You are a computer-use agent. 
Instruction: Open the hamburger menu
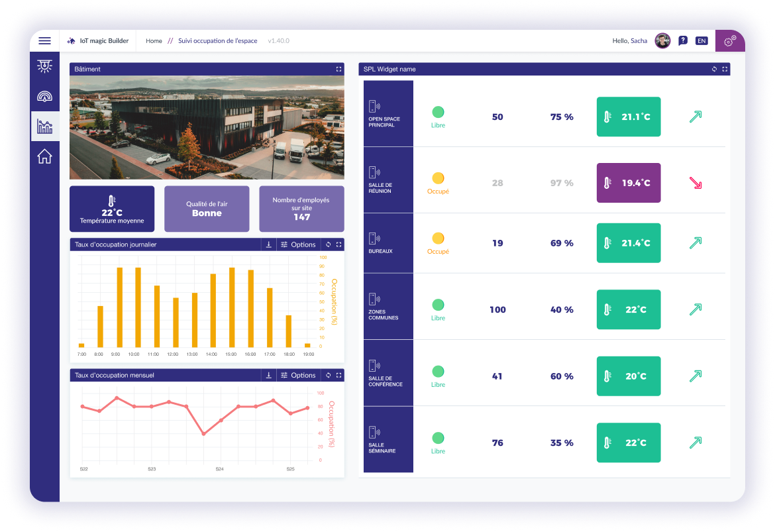click(x=44, y=41)
